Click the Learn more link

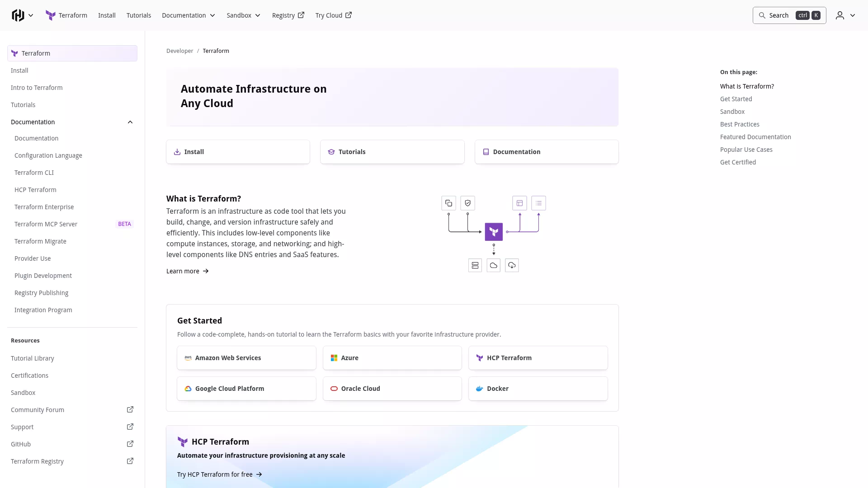187,271
